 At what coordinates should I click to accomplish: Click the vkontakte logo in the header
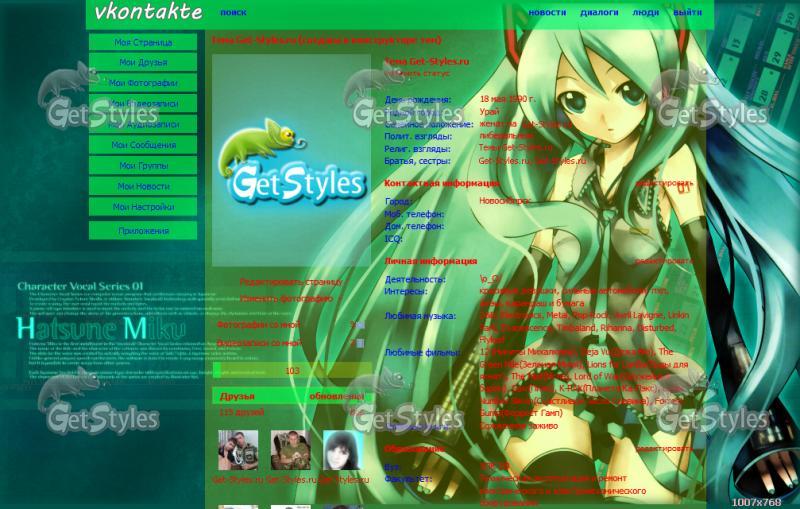148,12
